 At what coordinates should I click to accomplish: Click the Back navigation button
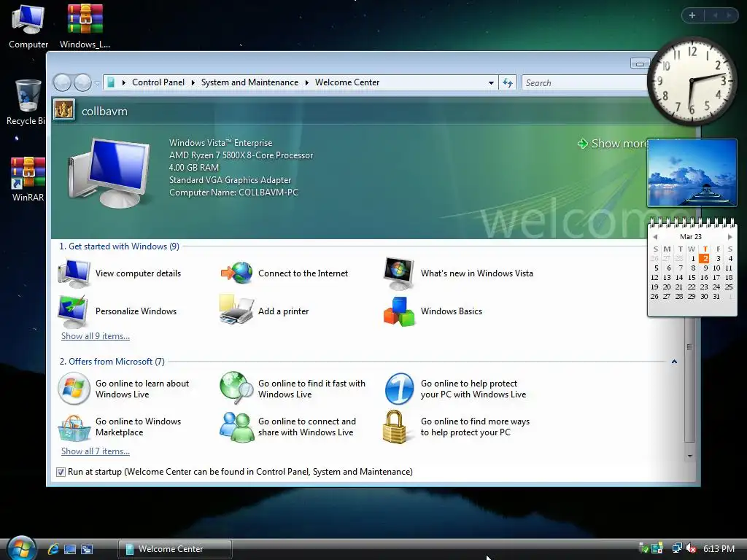point(62,83)
